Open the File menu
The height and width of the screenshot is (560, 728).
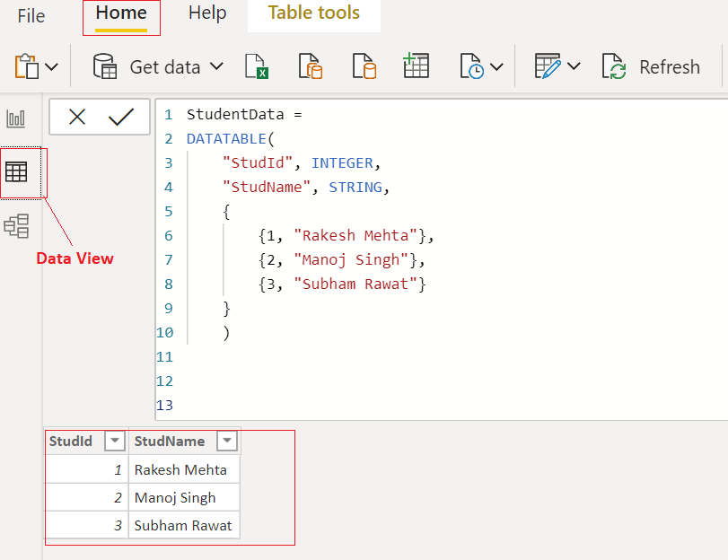[x=31, y=16]
